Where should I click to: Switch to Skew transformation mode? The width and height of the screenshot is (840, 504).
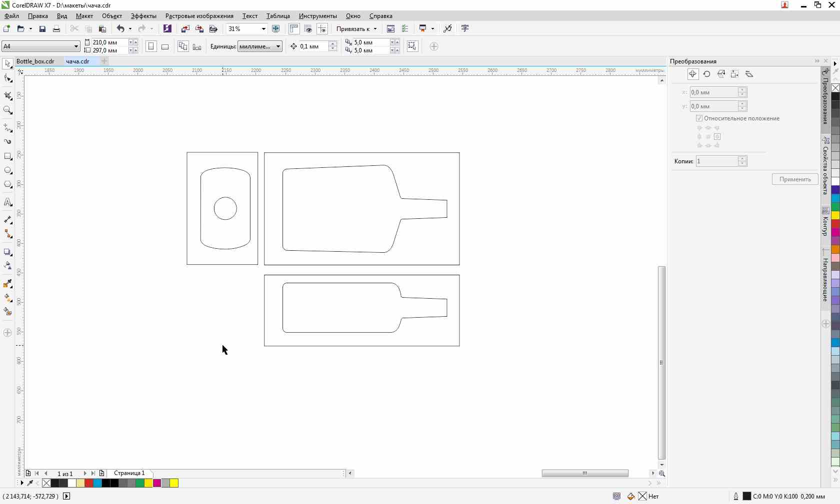click(x=749, y=74)
